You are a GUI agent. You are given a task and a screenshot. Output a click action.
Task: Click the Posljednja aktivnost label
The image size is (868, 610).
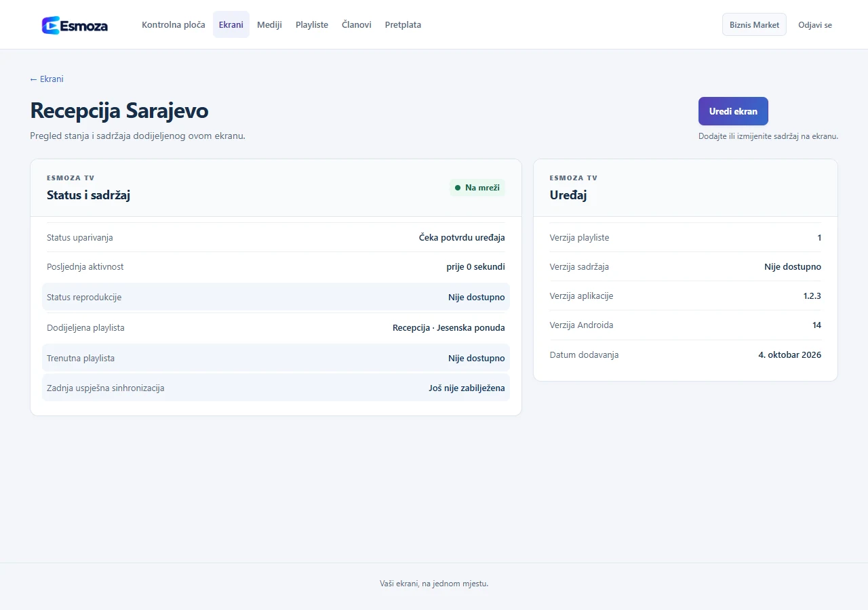[x=85, y=267]
